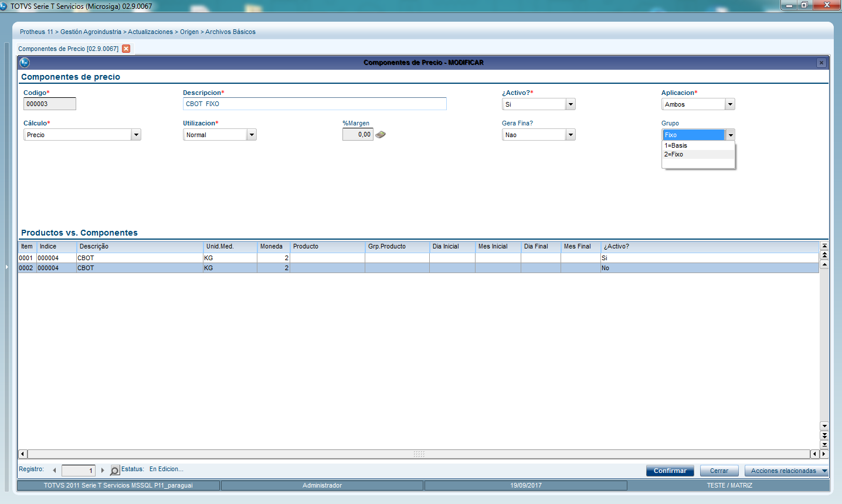Go to the previous record arrow
Viewport: 842px width, 504px height.
tap(55, 470)
